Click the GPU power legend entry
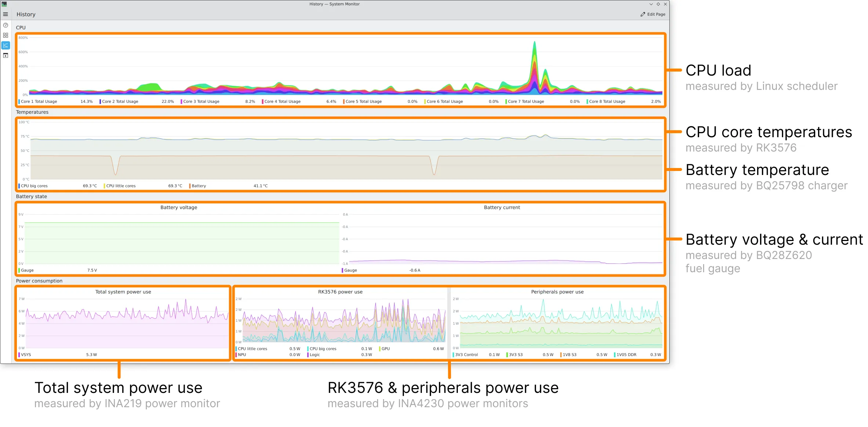 coord(412,349)
